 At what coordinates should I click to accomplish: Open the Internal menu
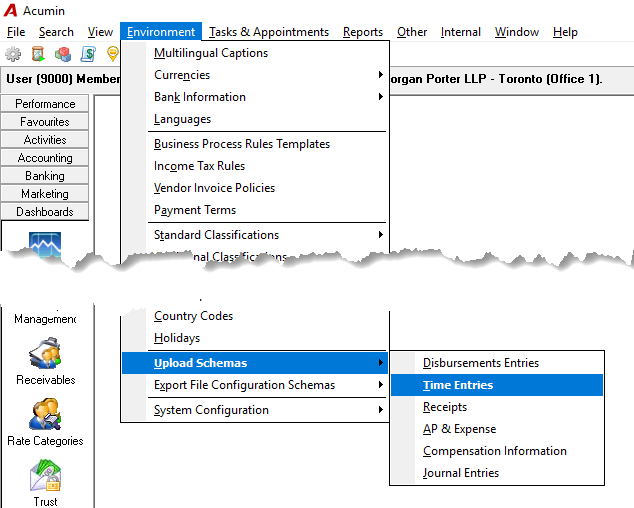click(461, 32)
